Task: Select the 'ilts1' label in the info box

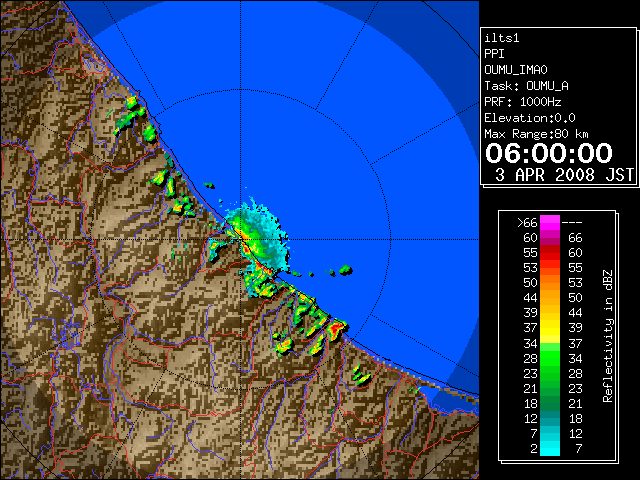Action: [x=502, y=38]
